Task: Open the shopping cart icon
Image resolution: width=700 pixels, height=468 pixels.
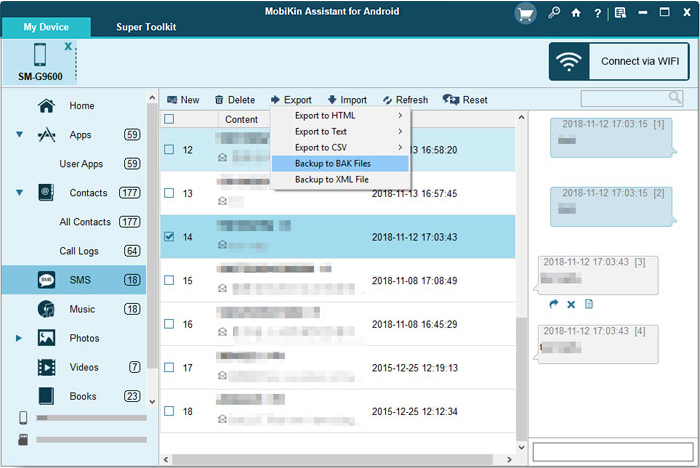Action: pyautogui.click(x=525, y=14)
